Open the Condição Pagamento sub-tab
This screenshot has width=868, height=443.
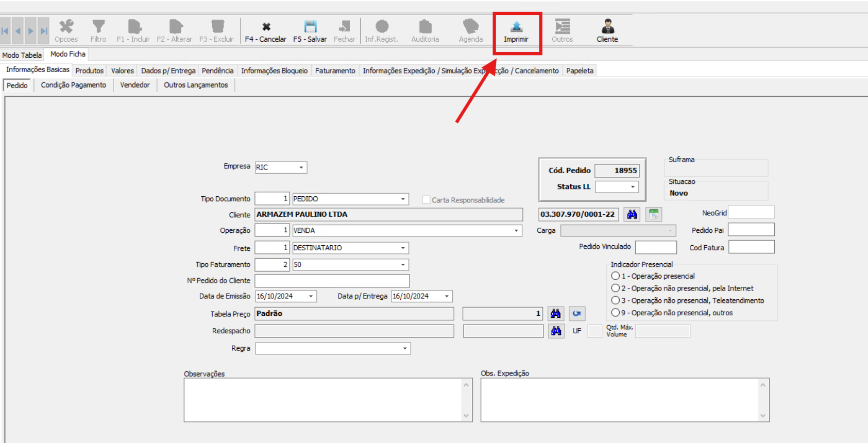74,85
